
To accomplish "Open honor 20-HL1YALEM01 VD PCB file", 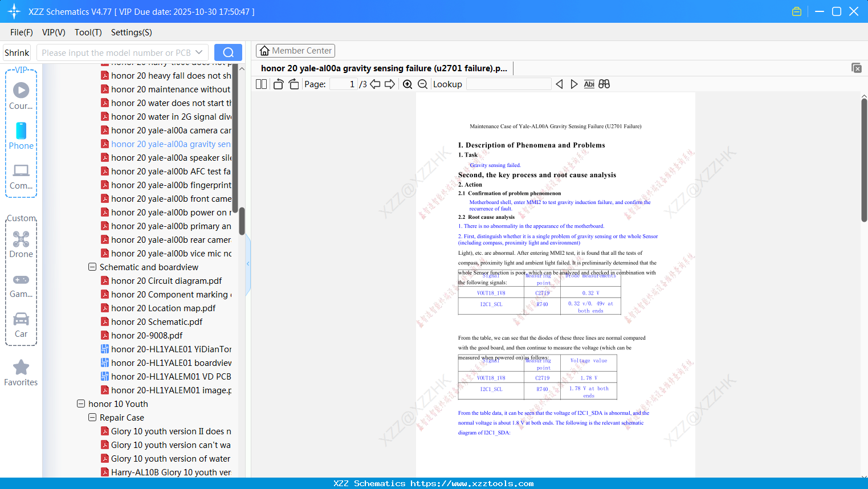I will click(171, 376).
